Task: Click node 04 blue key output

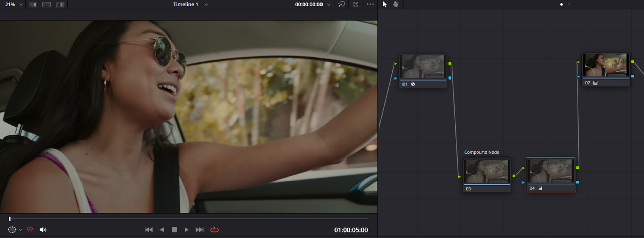Action: [x=577, y=182]
